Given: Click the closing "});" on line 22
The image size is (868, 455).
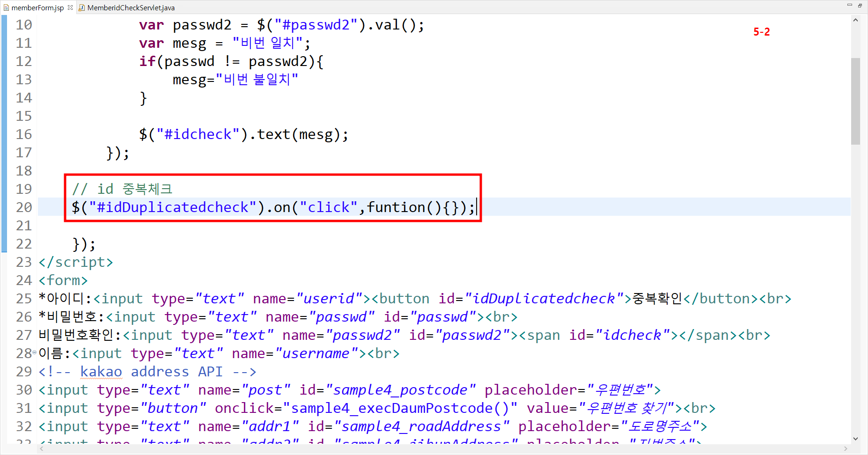Looking at the screenshot, I should (x=84, y=244).
